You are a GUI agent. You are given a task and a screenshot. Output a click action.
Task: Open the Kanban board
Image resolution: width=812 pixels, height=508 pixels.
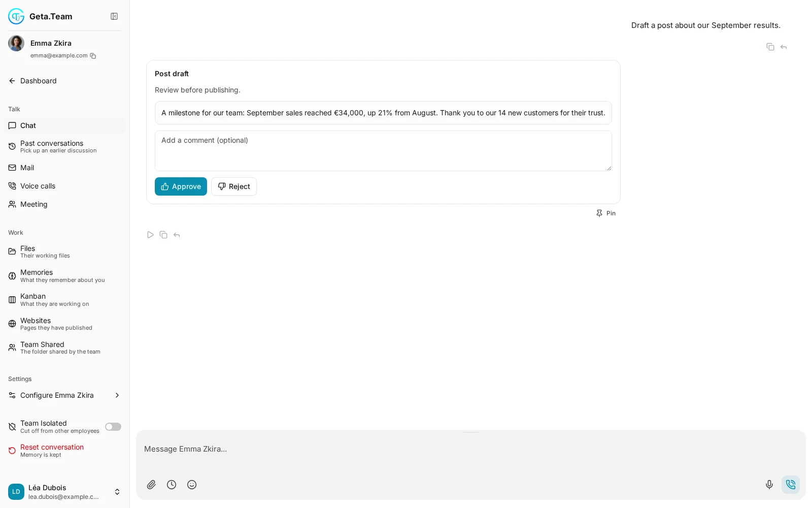tap(64, 300)
